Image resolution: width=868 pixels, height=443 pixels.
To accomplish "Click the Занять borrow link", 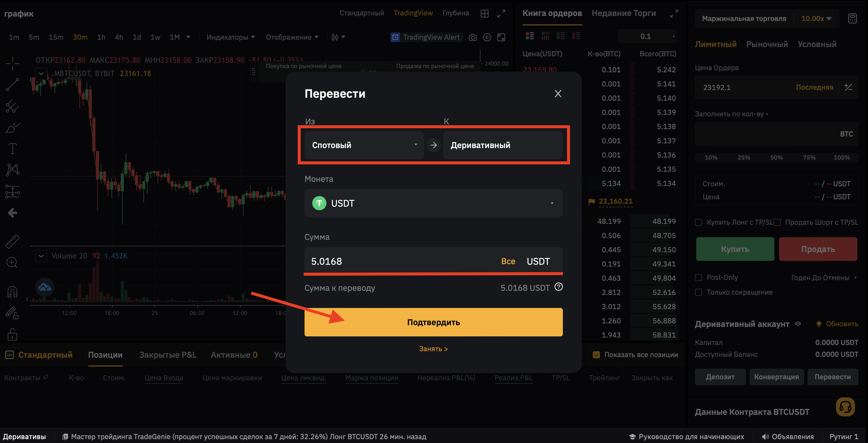I will pos(433,349).
